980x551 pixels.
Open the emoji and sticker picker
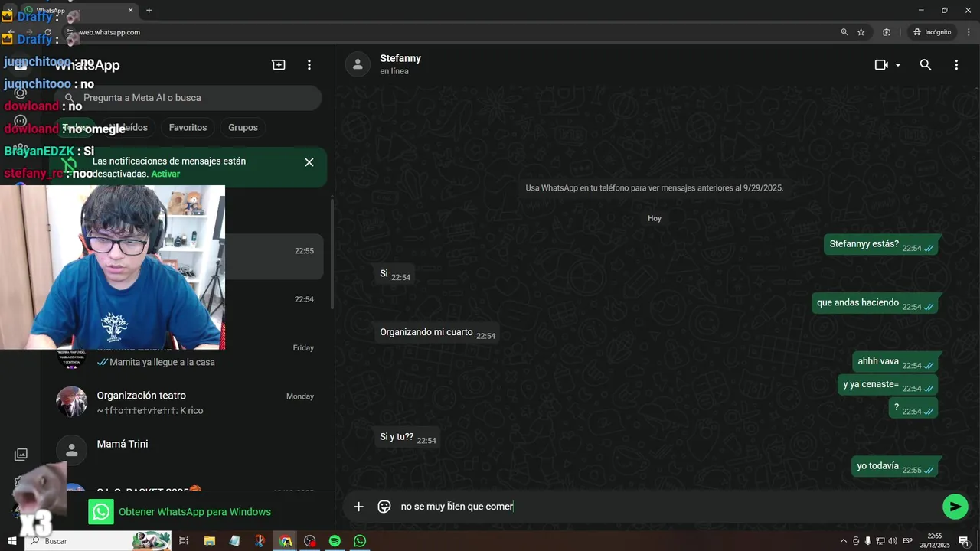[384, 507]
